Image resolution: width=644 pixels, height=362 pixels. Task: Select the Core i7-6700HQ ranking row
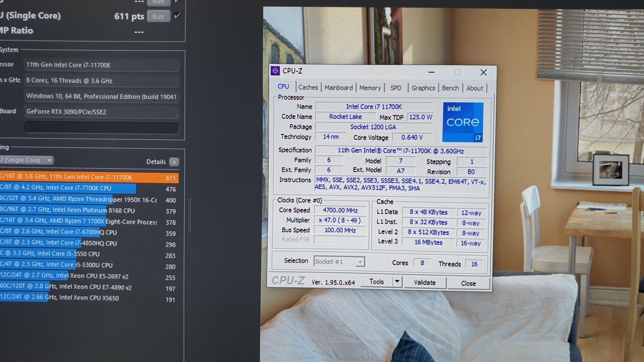89,232
